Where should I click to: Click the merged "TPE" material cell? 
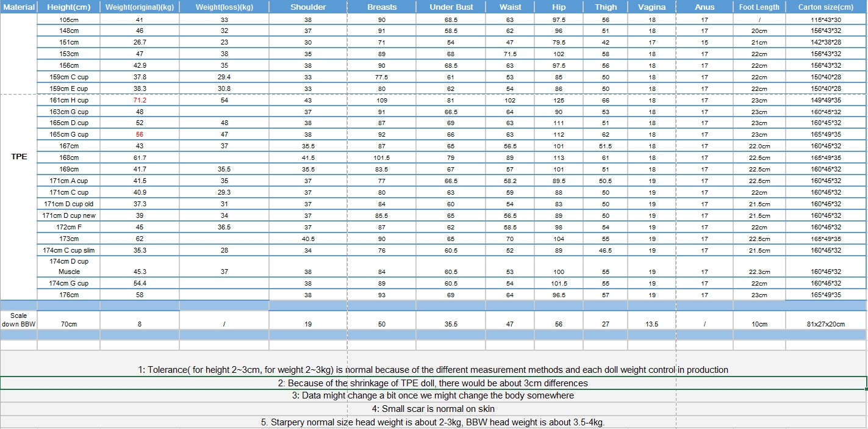click(x=19, y=157)
